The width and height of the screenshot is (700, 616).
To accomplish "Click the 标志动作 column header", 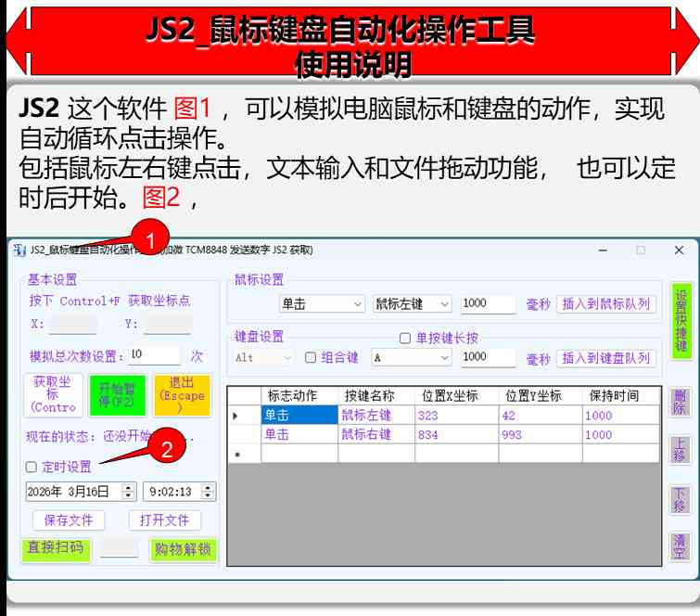I will point(299,396).
